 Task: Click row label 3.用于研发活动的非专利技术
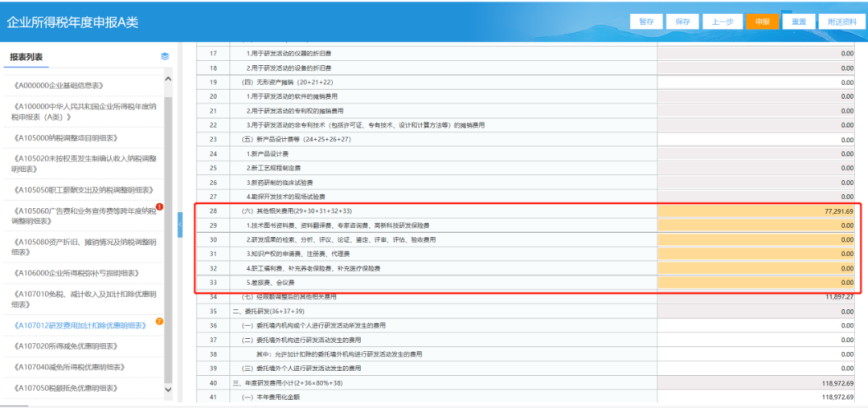click(366, 125)
